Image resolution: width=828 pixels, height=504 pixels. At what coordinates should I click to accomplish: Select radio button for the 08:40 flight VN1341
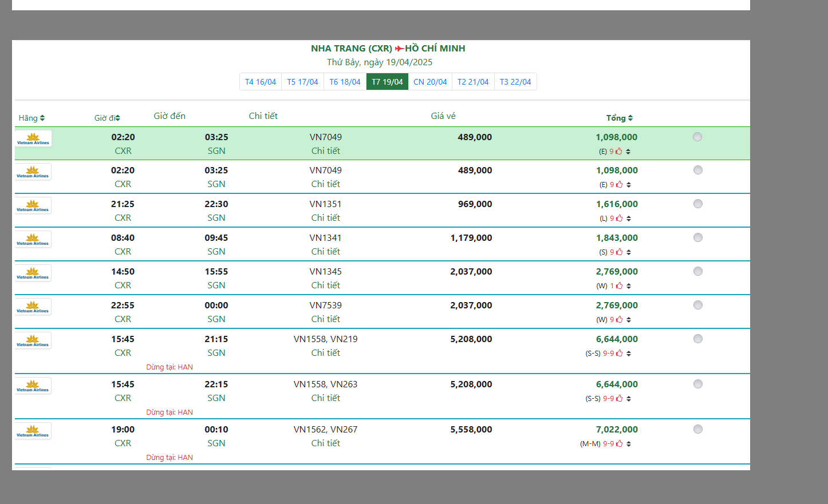tap(697, 237)
